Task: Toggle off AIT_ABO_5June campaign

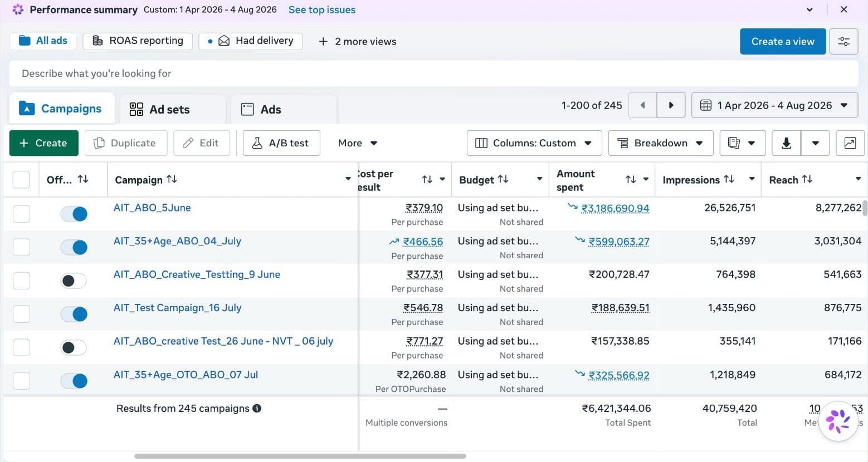Action: 74,214
